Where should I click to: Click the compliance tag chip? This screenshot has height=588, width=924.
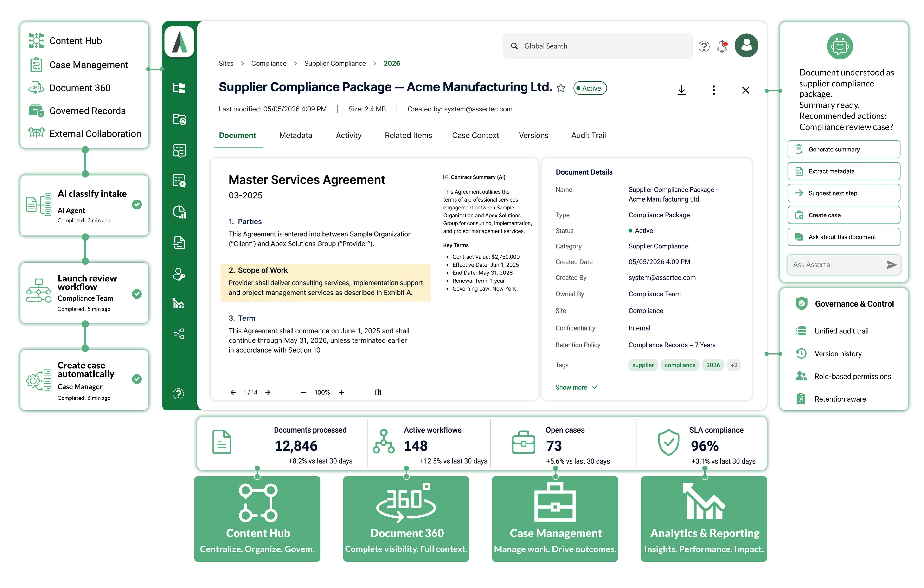pos(680,365)
